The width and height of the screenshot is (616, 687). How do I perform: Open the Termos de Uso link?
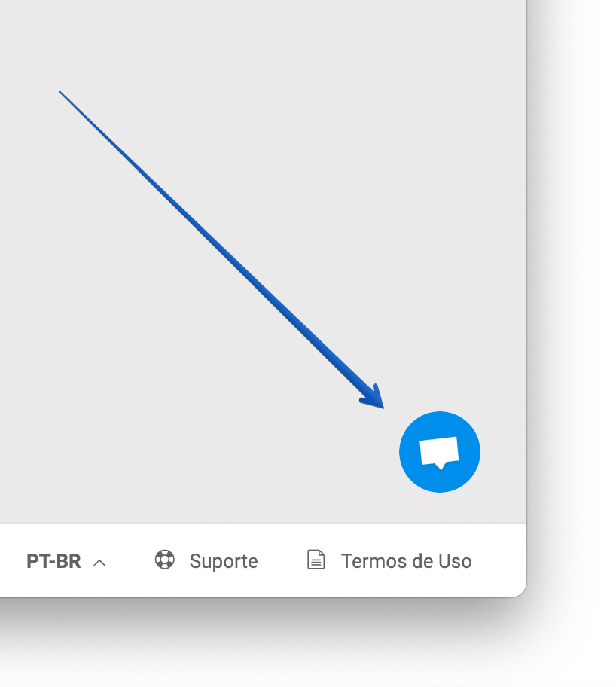[389, 560]
